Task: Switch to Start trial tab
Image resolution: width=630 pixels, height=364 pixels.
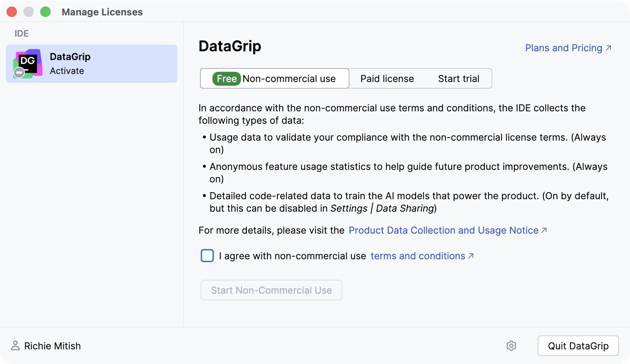Action: tap(459, 79)
